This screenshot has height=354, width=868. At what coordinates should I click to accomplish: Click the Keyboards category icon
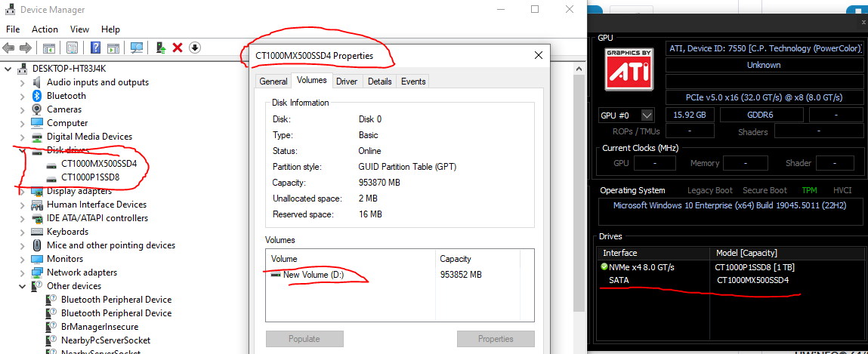[x=36, y=231]
